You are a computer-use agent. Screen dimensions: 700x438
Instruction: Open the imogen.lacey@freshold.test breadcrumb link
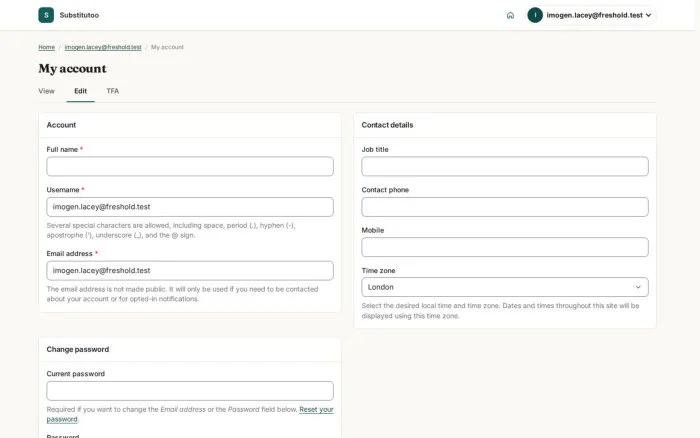coord(103,47)
